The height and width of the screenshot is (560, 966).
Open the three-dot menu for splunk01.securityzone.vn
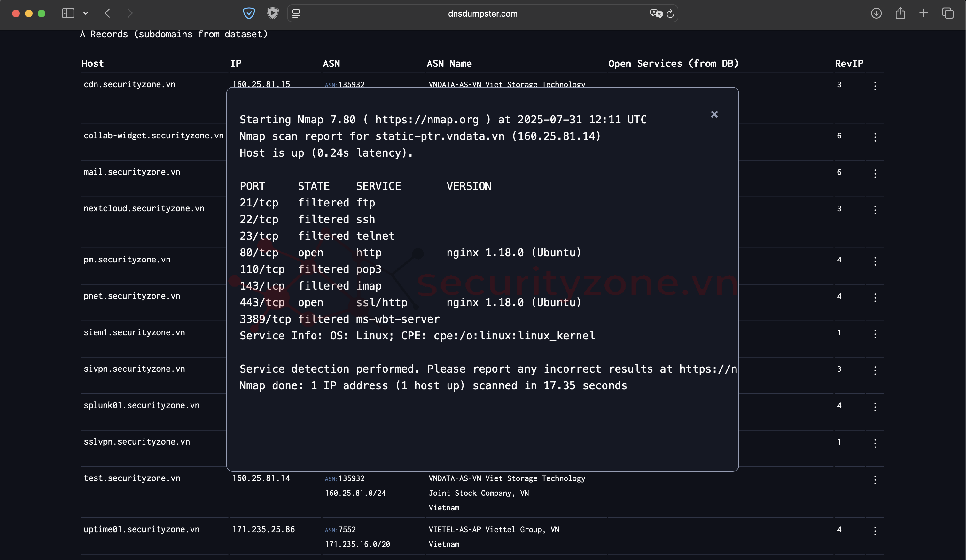[x=875, y=407]
